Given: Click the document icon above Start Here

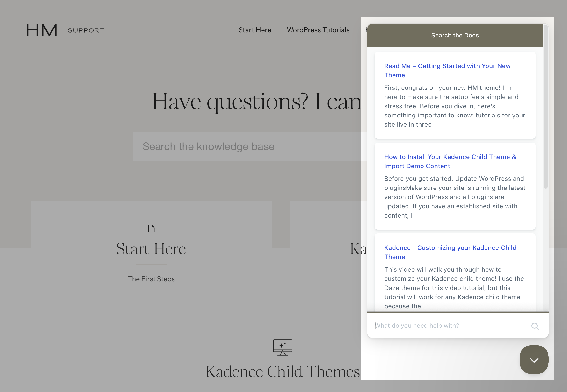Looking at the screenshot, I should [x=151, y=229].
